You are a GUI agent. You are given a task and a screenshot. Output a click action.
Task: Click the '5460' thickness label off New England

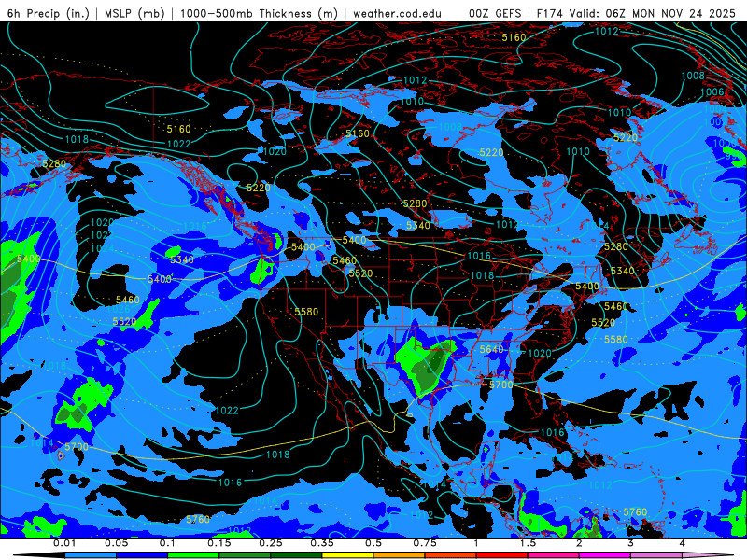pos(616,306)
